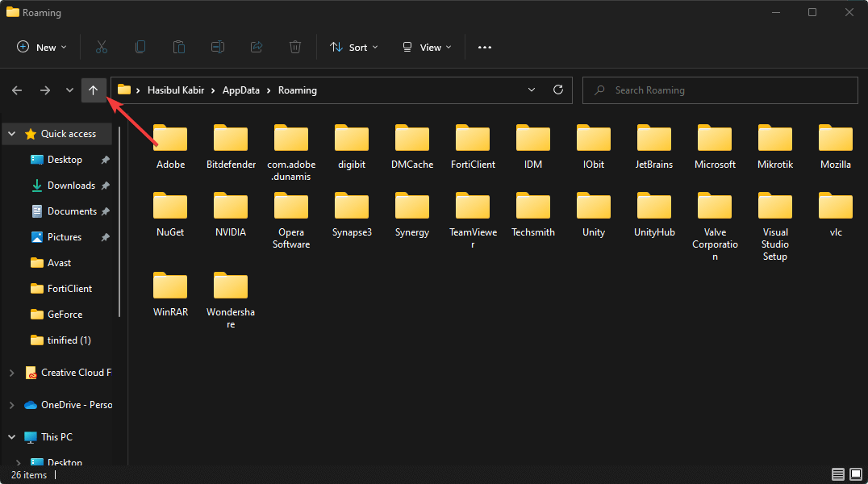Collapse the This PC section

click(x=11, y=436)
